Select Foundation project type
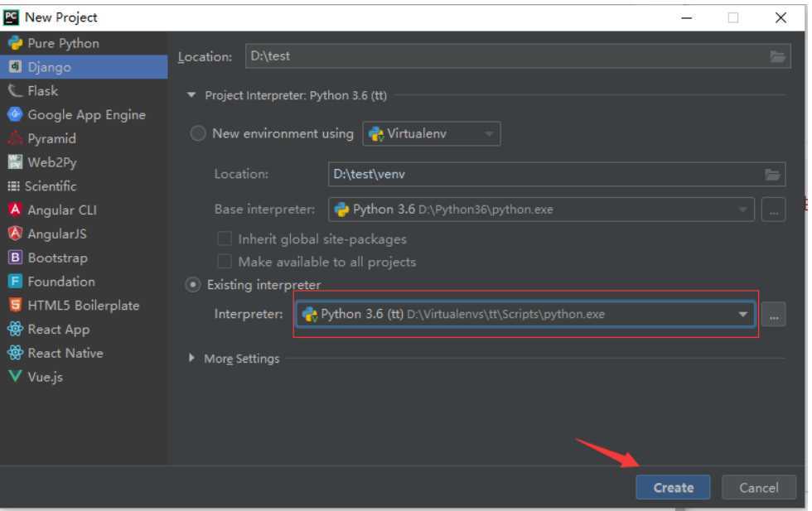812x511 pixels. [84, 281]
